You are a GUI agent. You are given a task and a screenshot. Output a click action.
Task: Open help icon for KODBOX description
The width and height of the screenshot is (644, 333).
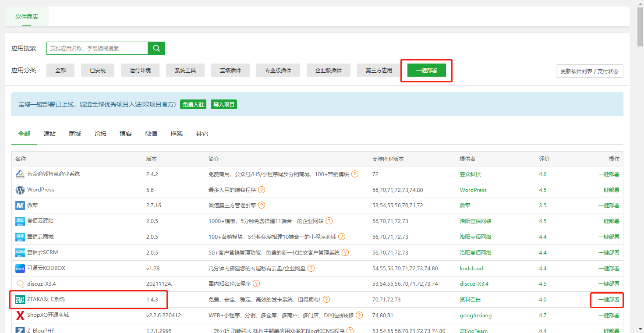311,268
